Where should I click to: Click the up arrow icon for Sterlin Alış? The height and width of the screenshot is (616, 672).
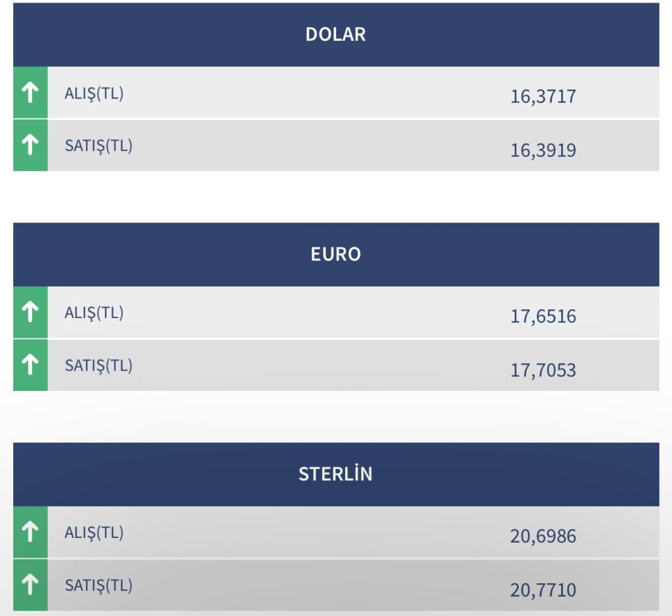(30, 531)
